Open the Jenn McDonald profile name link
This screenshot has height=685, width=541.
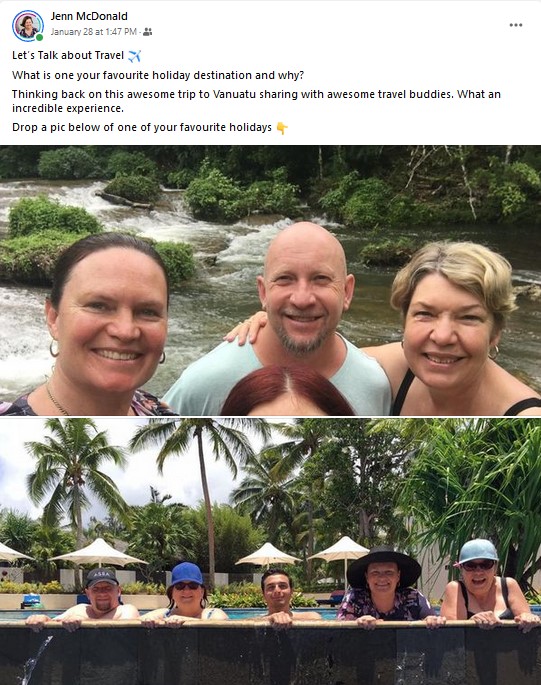[89, 16]
